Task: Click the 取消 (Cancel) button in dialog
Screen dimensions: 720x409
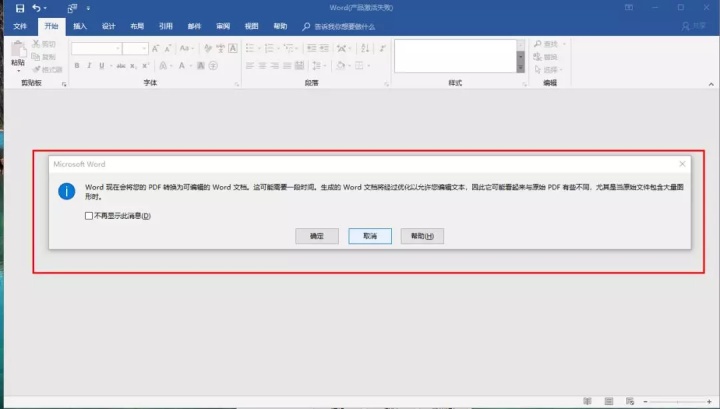Action: [370, 236]
